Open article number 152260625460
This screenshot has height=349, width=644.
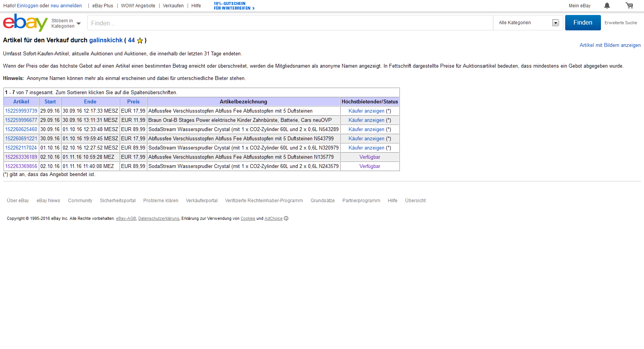[x=21, y=130]
